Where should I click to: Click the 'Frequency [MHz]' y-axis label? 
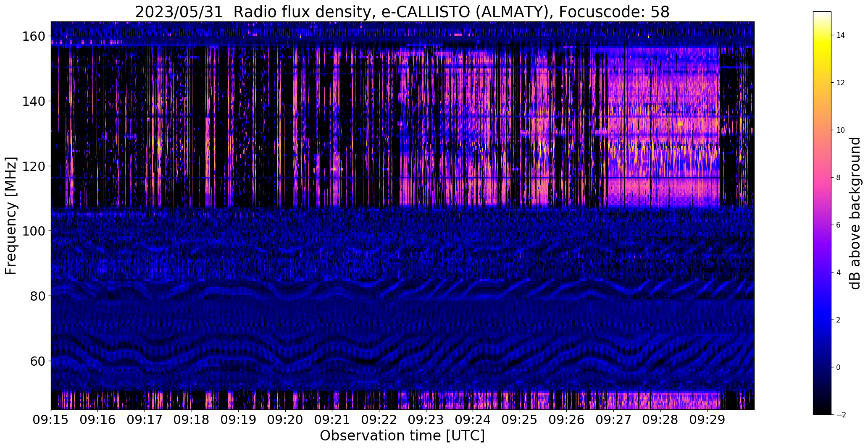[11, 216]
